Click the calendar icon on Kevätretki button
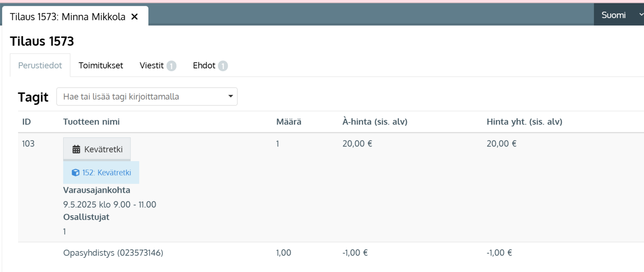Image resolution: width=644 pixels, height=272 pixels. (76, 149)
